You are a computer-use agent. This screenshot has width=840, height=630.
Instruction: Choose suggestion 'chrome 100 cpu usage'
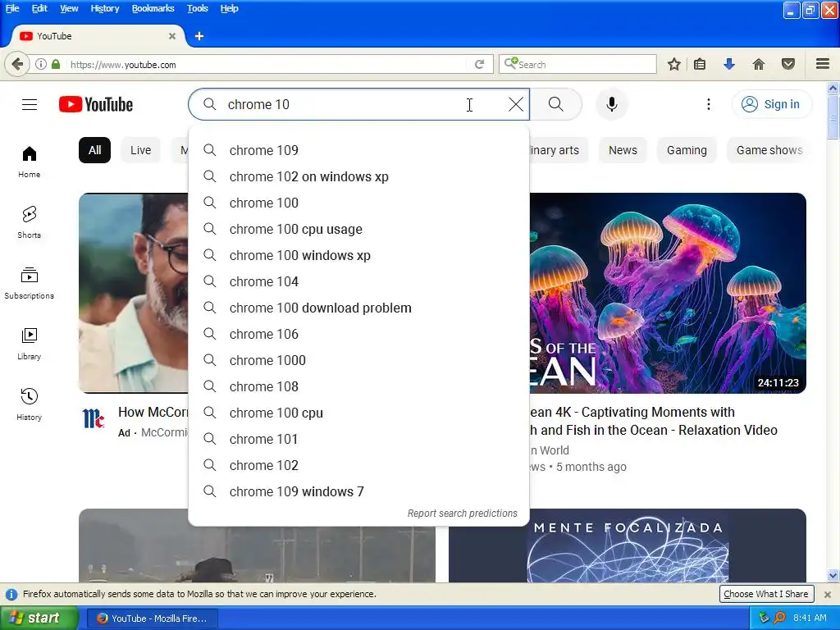[x=359, y=229]
